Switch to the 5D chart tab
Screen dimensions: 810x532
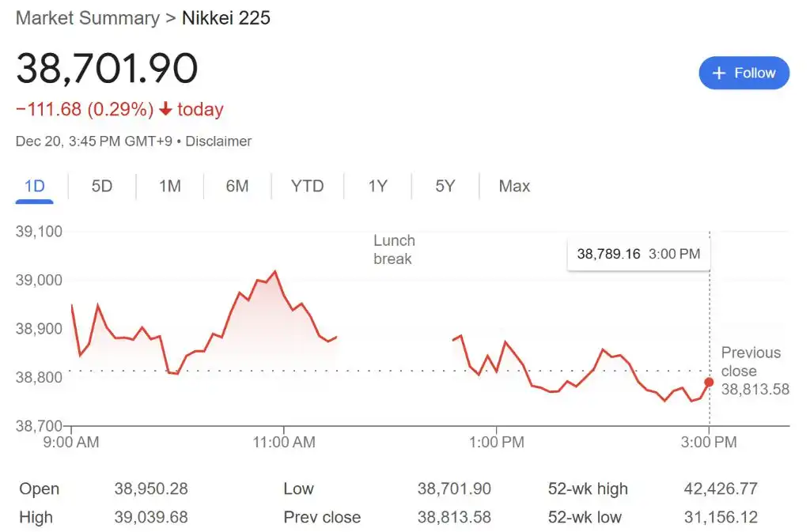102,186
